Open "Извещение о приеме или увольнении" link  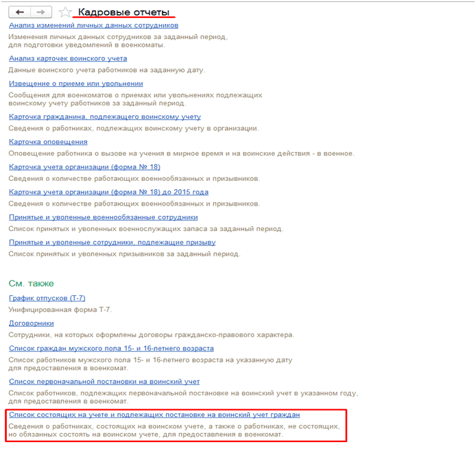(x=75, y=84)
